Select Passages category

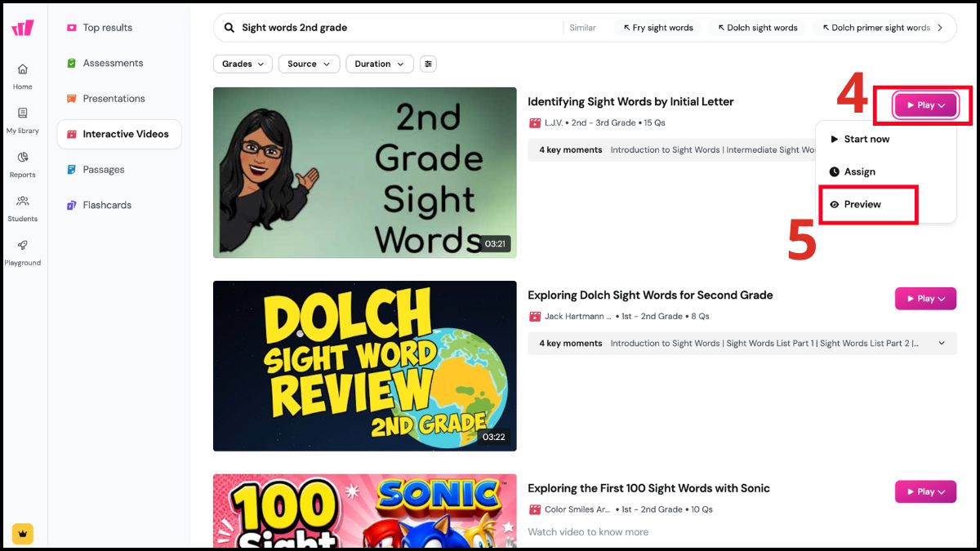119,170
